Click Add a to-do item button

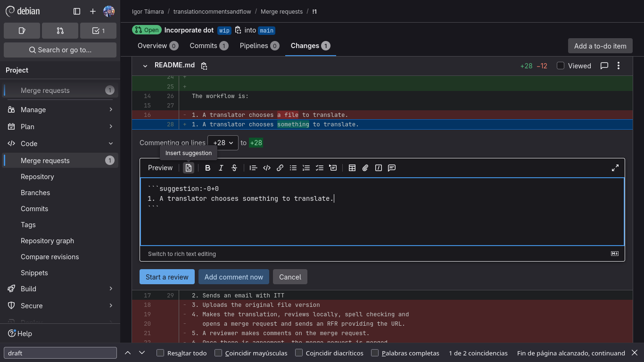point(600,46)
